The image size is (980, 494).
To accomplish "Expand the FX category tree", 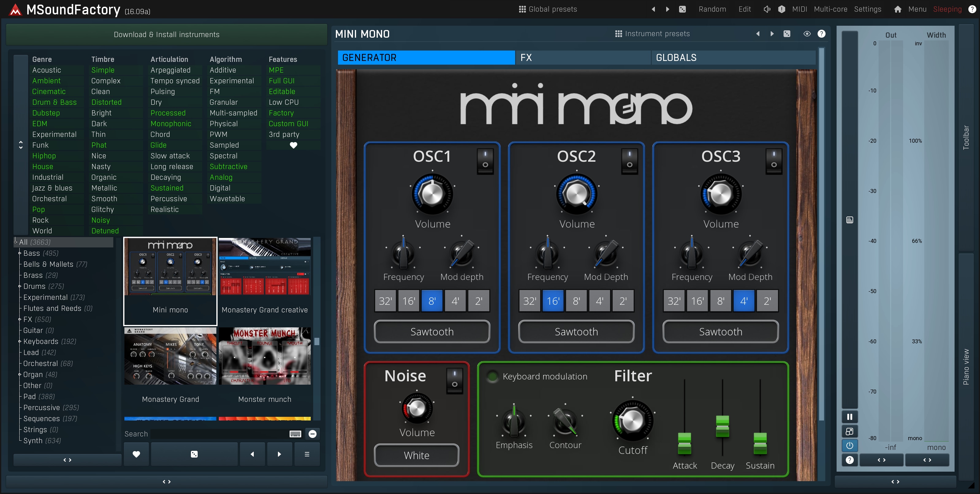I will pos(19,319).
